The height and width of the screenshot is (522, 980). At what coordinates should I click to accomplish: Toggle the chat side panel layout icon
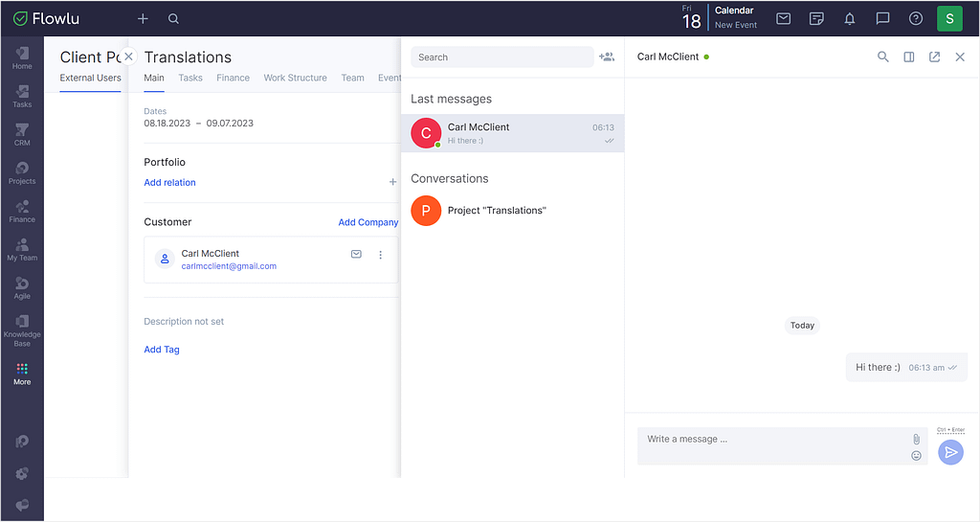point(909,57)
